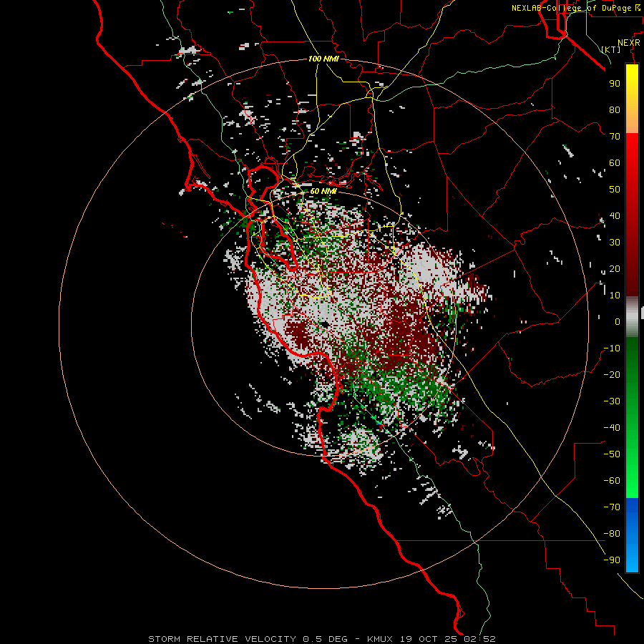644x644 pixels.
Task: Click the 20 value on velocity scale
Action: (x=615, y=269)
